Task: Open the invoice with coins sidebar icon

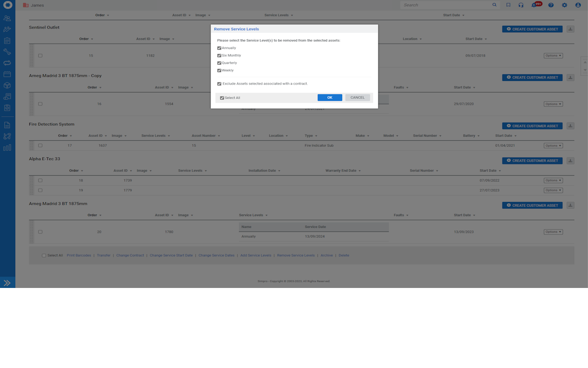Action: pyautogui.click(x=7, y=97)
